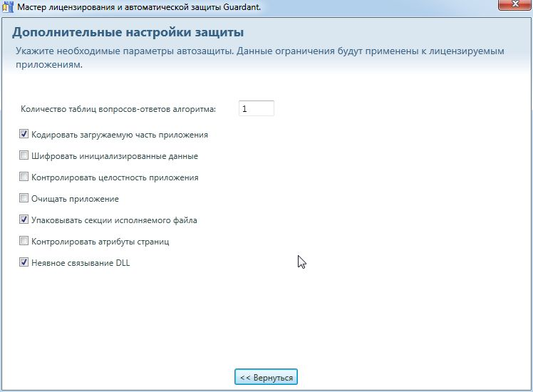Uncheck the 'Кодировать загружаемую часть приложения' checkbox
Viewport: 533px width, 392px height.
[24, 134]
